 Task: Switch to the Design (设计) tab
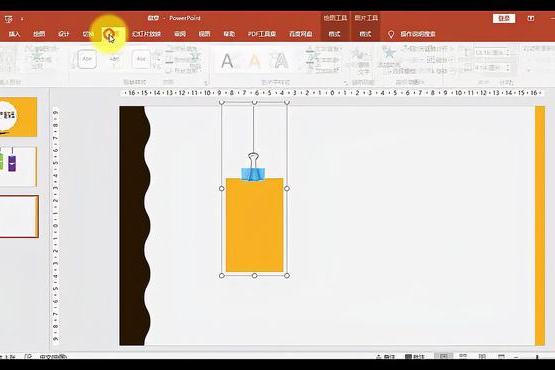(63, 34)
